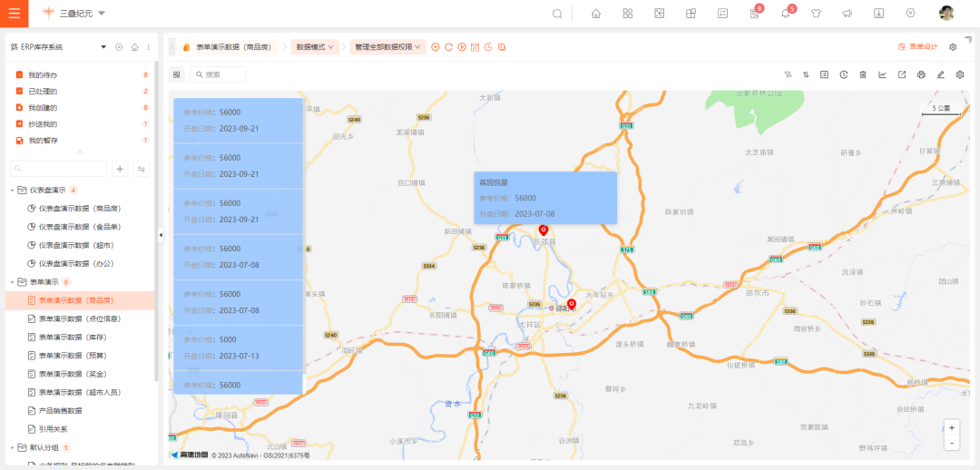Click the global search magnifier icon
Image resolution: width=980 pixels, height=470 pixels.
point(557,14)
